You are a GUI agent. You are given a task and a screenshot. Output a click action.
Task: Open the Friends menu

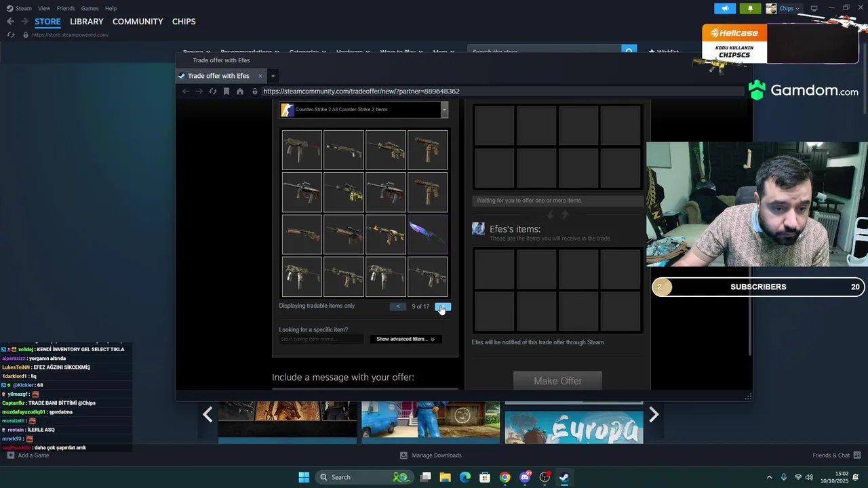66,8
